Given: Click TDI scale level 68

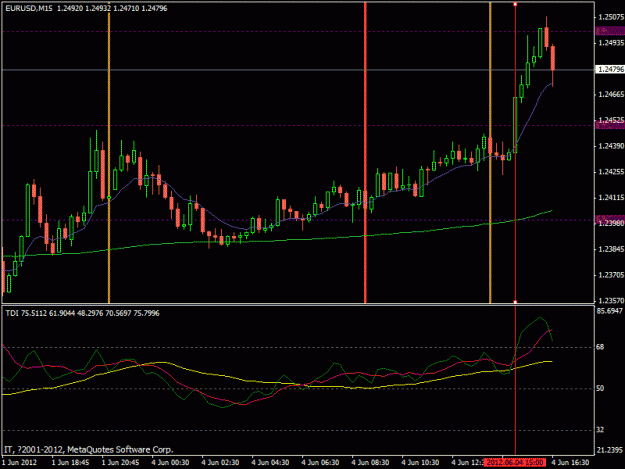Looking at the screenshot, I should tap(600, 347).
